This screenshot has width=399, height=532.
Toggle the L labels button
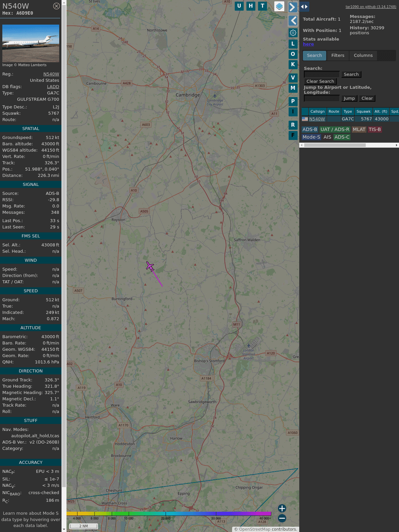pyautogui.click(x=293, y=44)
